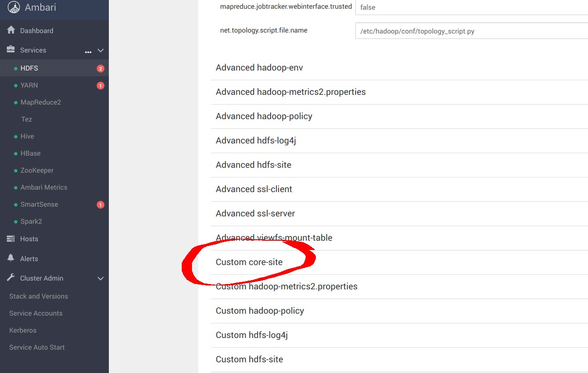The image size is (588, 373).
Task: Click the Alerts bell icon
Action: [11, 258]
